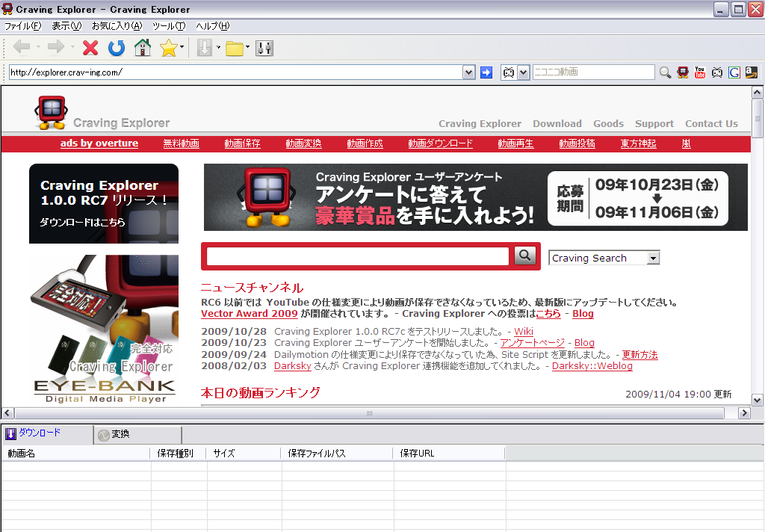Open ツール(T) menu
Screen dimensions: 765x532
(168, 26)
